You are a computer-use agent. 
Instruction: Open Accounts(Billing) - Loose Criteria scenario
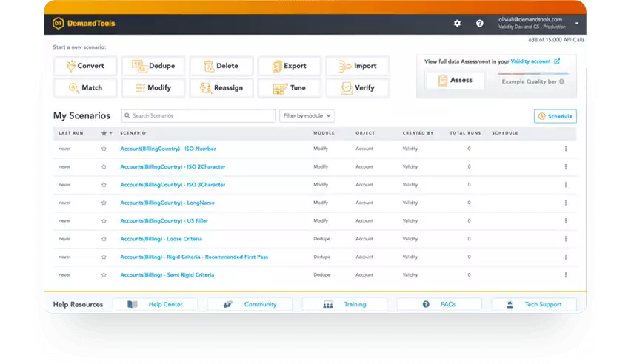pos(161,239)
